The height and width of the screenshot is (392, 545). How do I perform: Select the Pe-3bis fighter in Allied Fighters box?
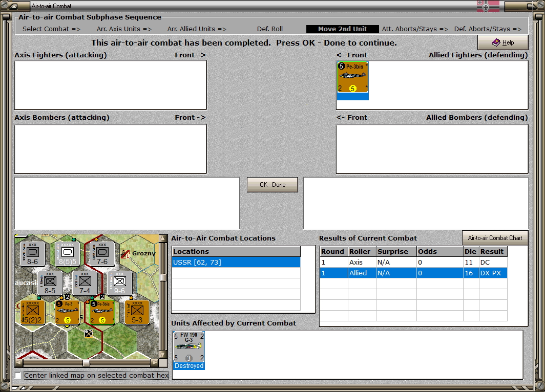click(x=352, y=80)
